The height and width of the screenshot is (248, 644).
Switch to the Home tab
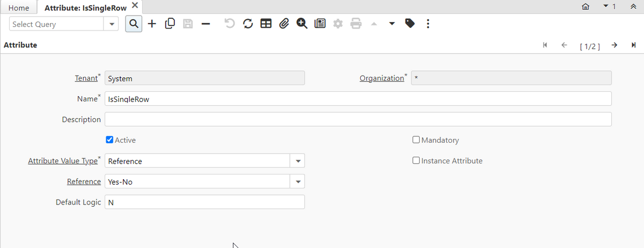pos(19,8)
